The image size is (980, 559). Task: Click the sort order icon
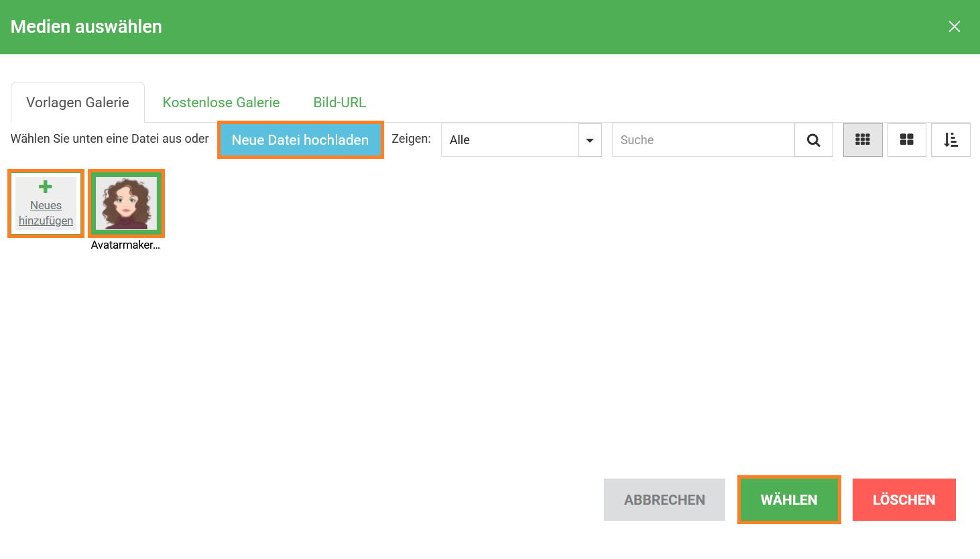coord(950,140)
